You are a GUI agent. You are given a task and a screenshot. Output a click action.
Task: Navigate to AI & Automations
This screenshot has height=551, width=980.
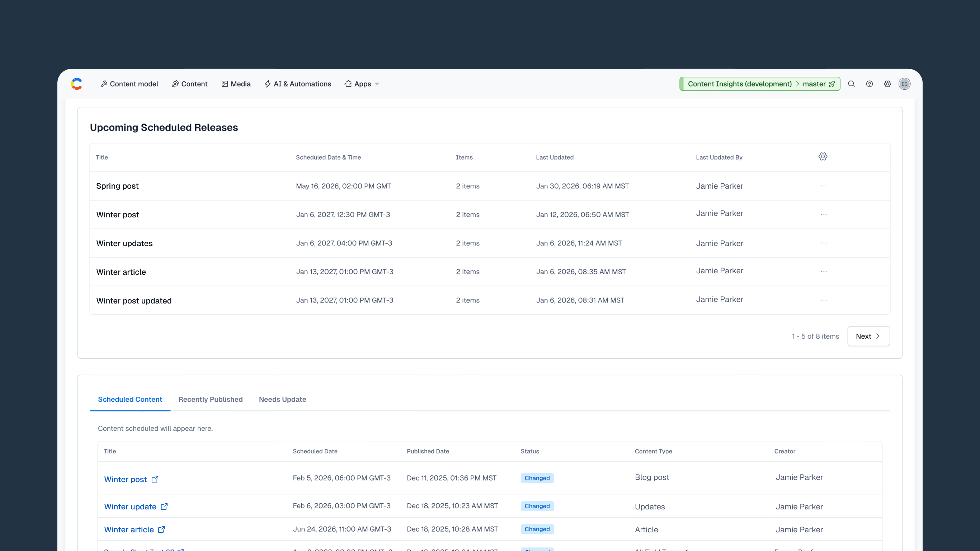[x=298, y=84]
